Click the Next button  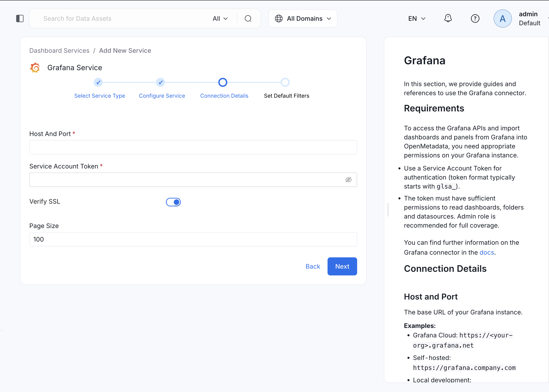point(342,266)
